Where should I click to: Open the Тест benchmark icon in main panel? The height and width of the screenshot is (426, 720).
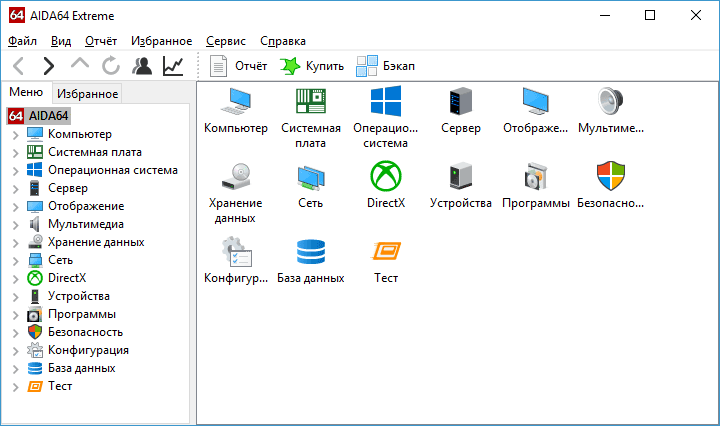(x=385, y=252)
